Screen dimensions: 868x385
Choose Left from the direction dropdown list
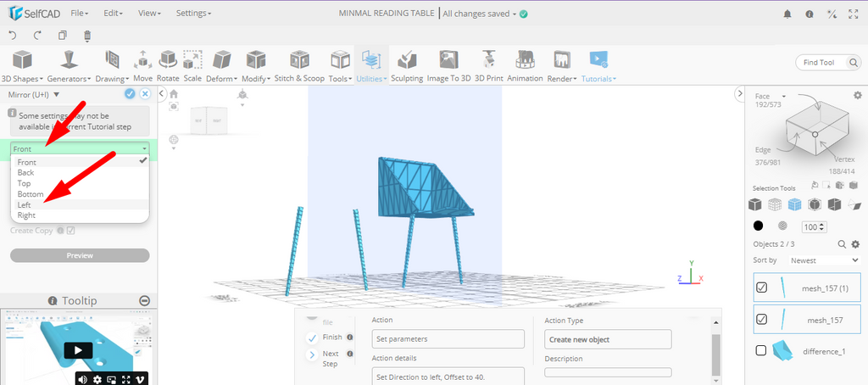[x=25, y=204]
